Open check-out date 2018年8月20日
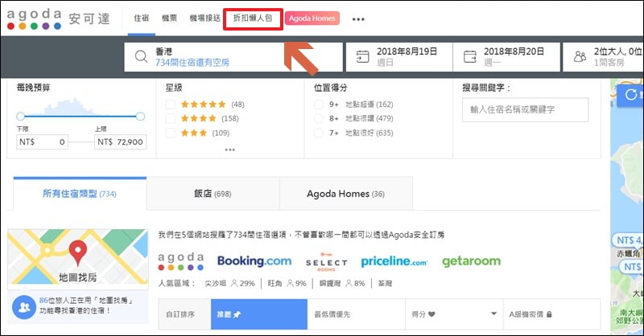The image size is (644, 336). [506, 57]
